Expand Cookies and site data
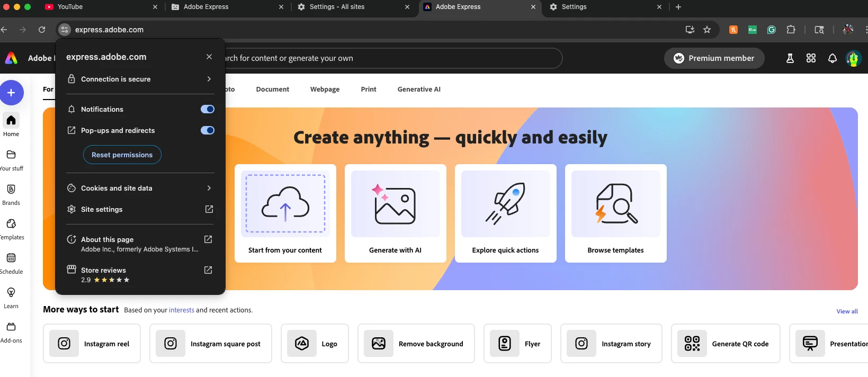This screenshot has width=868, height=377. point(140,188)
